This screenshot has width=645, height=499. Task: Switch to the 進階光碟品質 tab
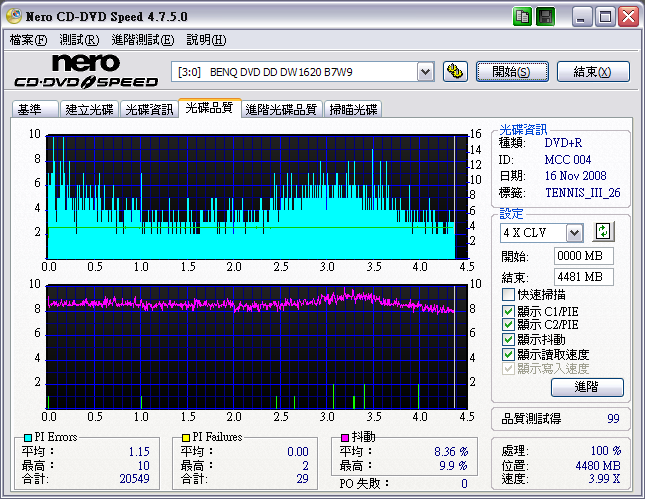point(281,109)
